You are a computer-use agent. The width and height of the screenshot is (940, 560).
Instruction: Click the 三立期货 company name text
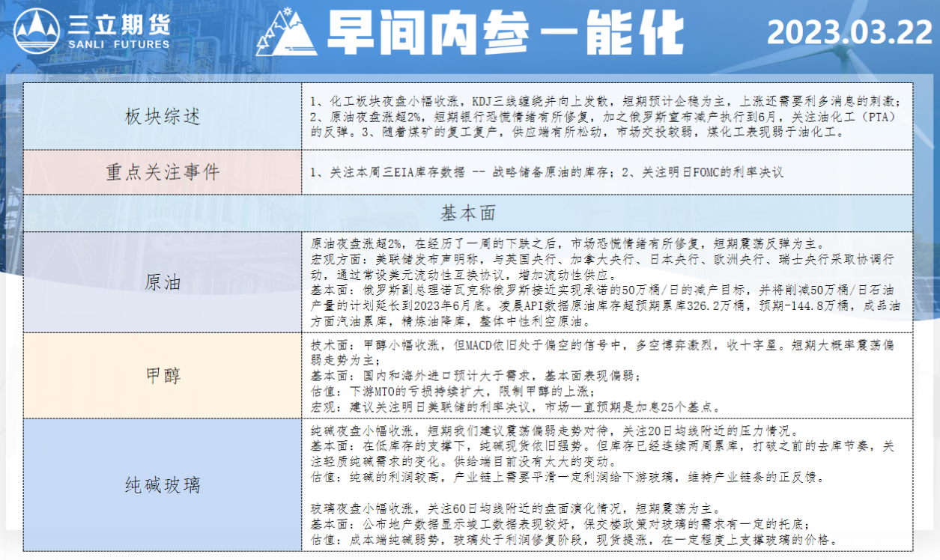tap(120, 24)
